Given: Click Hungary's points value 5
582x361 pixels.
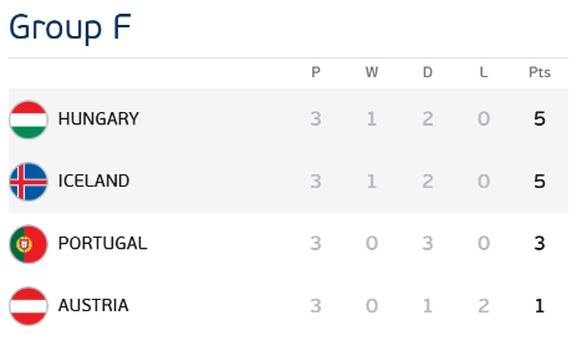Looking at the screenshot, I should tap(539, 119).
